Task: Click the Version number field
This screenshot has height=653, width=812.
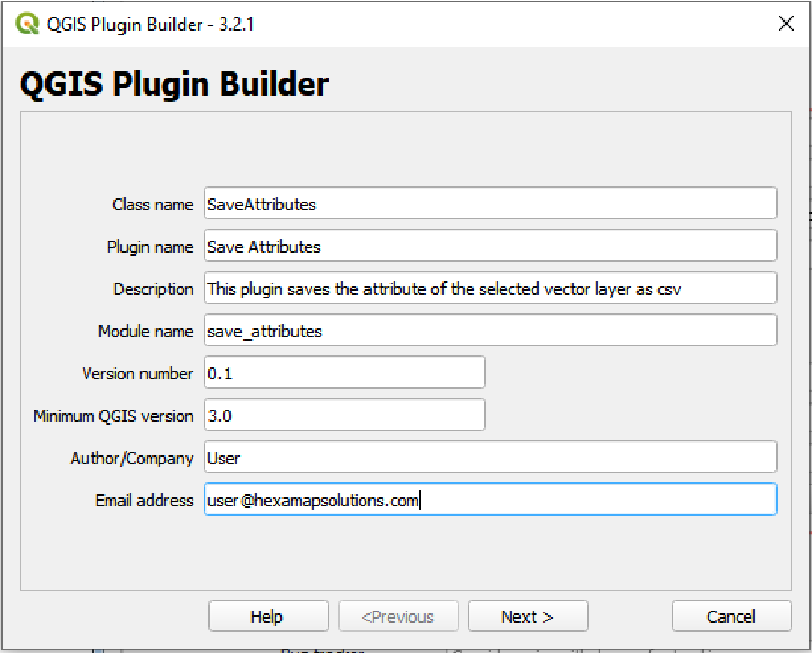Action: pyautogui.click(x=345, y=372)
